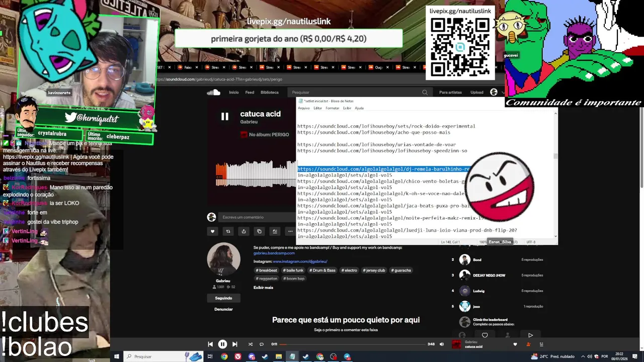Go to Início in SoundCloud navigation
The image size is (644, 362).
click(x=234, y=93)
